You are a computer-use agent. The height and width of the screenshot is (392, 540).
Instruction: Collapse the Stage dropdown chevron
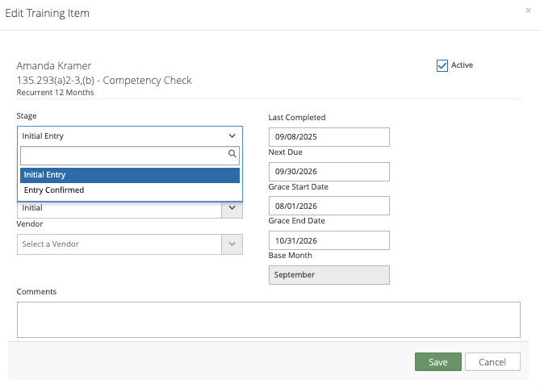(x=232, y=136)
